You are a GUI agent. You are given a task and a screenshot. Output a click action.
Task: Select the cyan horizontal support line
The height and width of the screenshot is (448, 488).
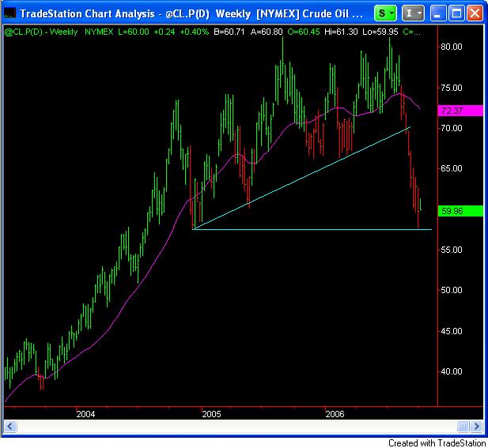tap(312, 229)
